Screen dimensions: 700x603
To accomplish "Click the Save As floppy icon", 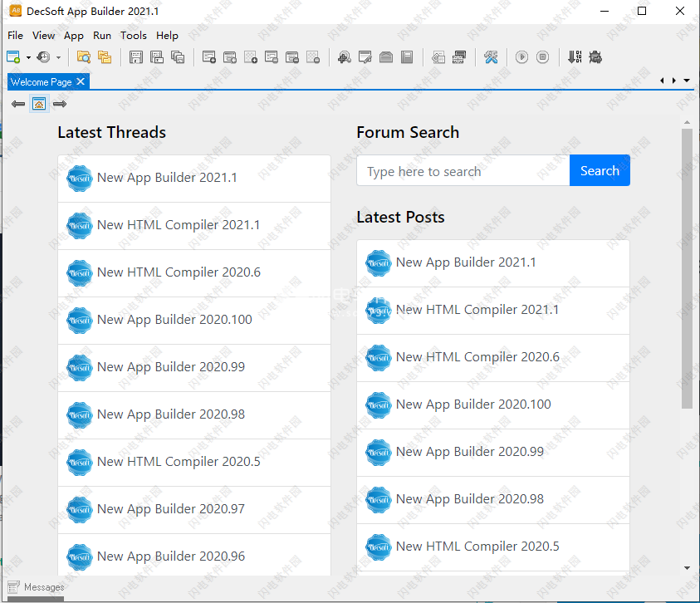I will [x=157, y=57].
